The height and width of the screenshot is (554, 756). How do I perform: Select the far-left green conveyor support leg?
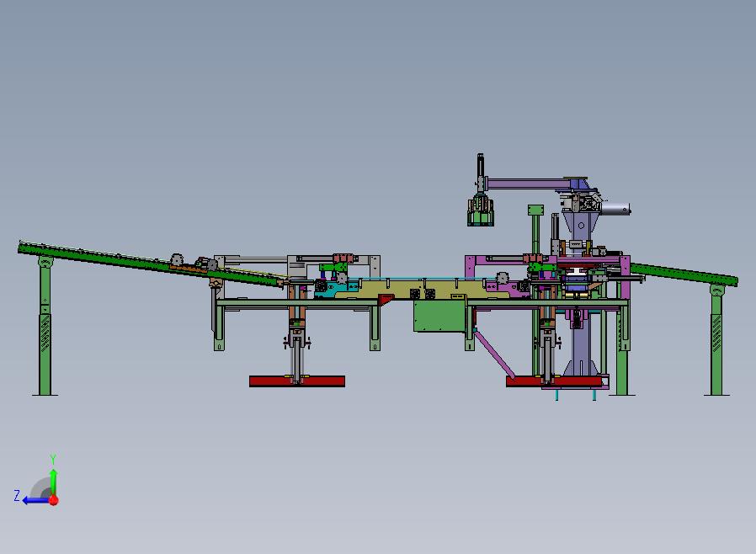point(45,327)
